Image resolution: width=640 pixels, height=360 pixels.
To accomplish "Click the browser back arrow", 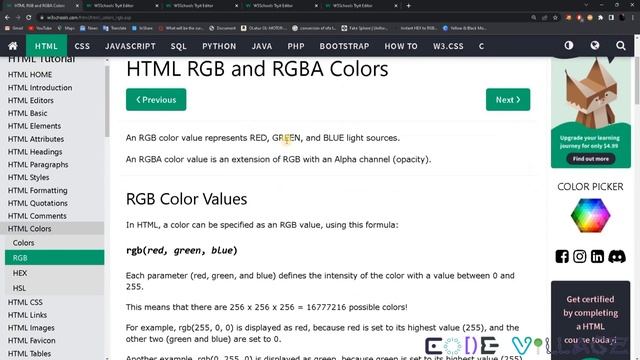I will tap(7, 18).
